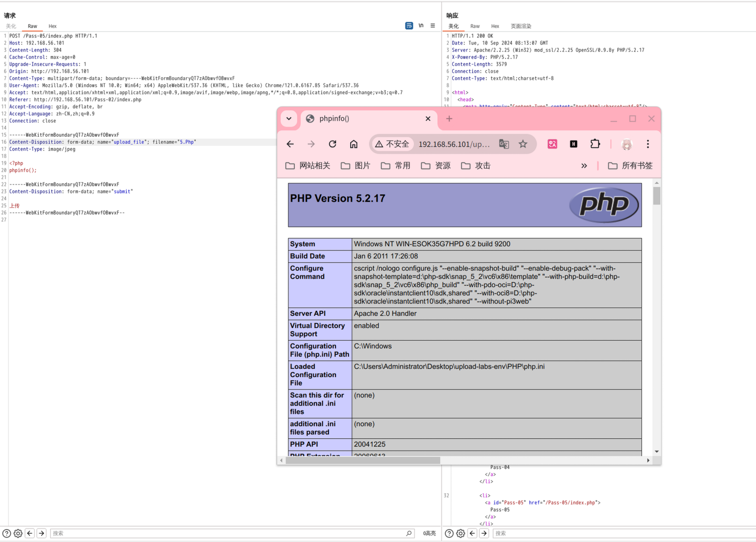Open Google Translate icon in address bar
Image resolution: width=756 pixels, height=542 pixels.
coord(504,144)
